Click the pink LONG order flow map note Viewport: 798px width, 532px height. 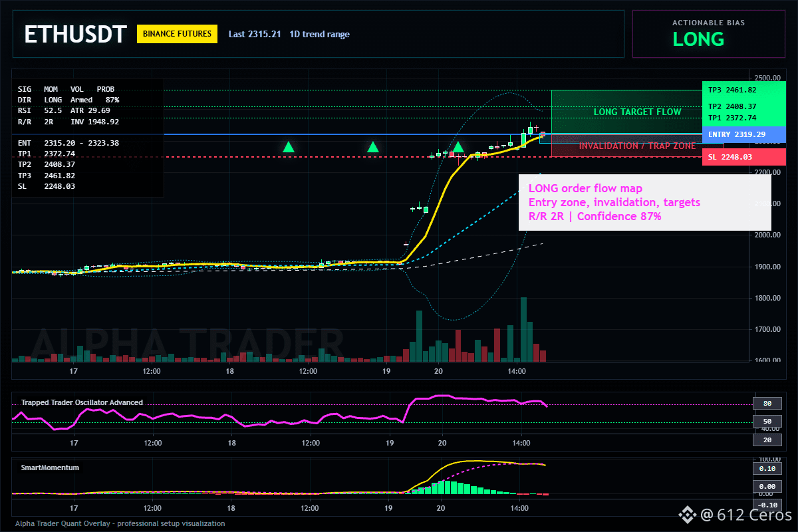pyautogui.click(x=644, y=202)
